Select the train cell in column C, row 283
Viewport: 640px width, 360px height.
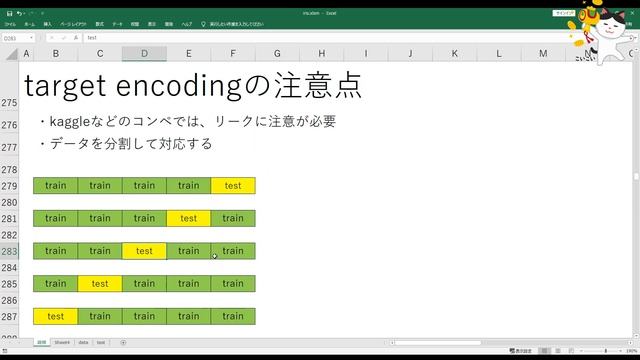(x=100, y=251)
